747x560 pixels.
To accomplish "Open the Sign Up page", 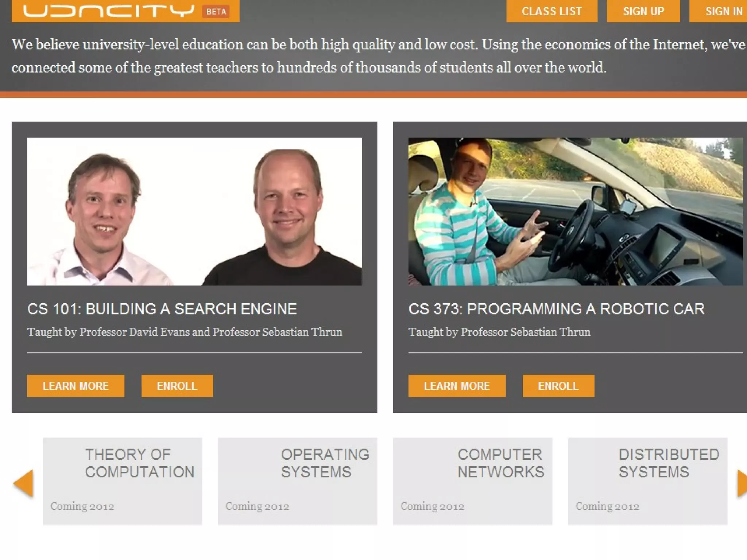I will point(643,11).
